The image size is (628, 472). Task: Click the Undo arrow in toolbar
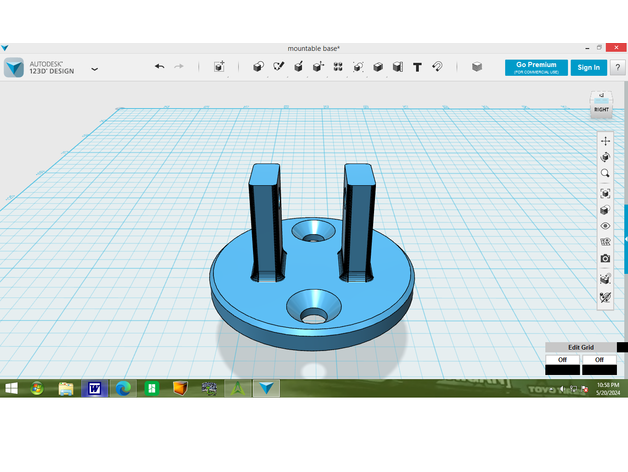[x=159, y=67]
